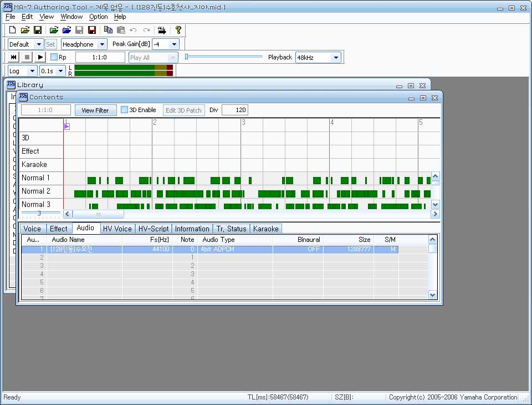
Task: Save with the green floppy disk icon
Action: click(38, 30)
